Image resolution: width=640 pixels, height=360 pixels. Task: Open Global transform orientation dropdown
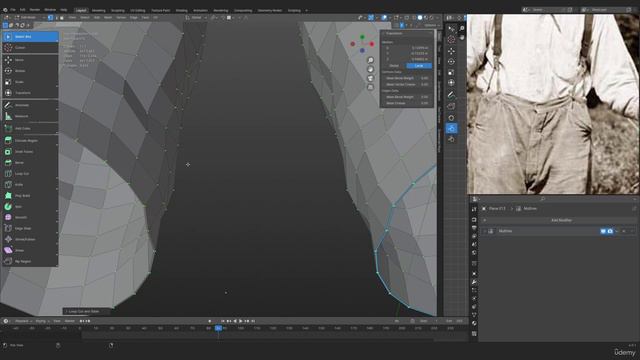pos(196,18)
